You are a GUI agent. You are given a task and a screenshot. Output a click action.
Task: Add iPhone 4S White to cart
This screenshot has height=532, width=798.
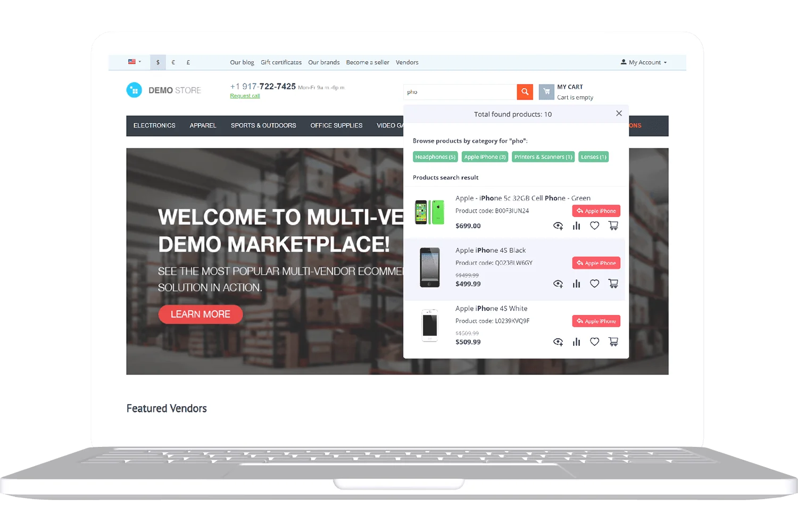[x=613, y=342]
